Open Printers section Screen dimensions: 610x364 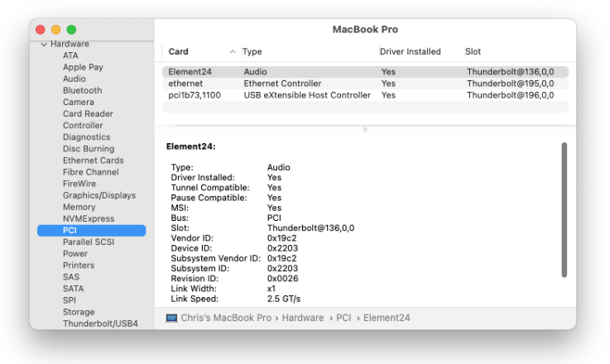click(79, 266)
